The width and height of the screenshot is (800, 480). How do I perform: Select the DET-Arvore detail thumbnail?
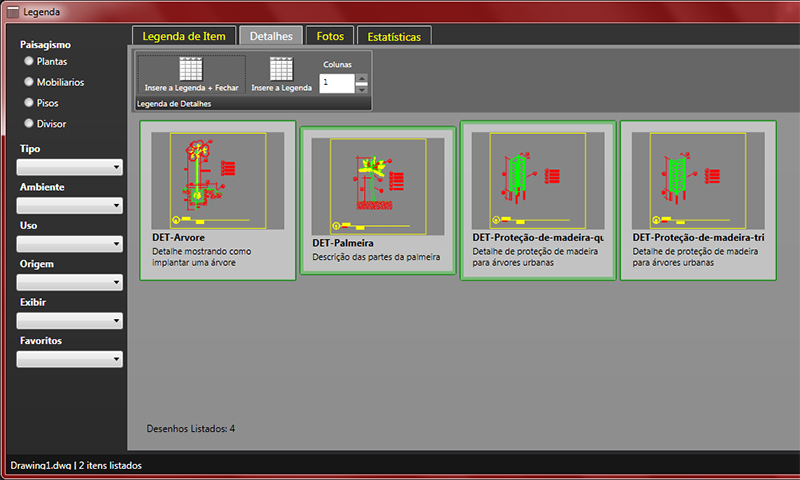click(218, 180)
